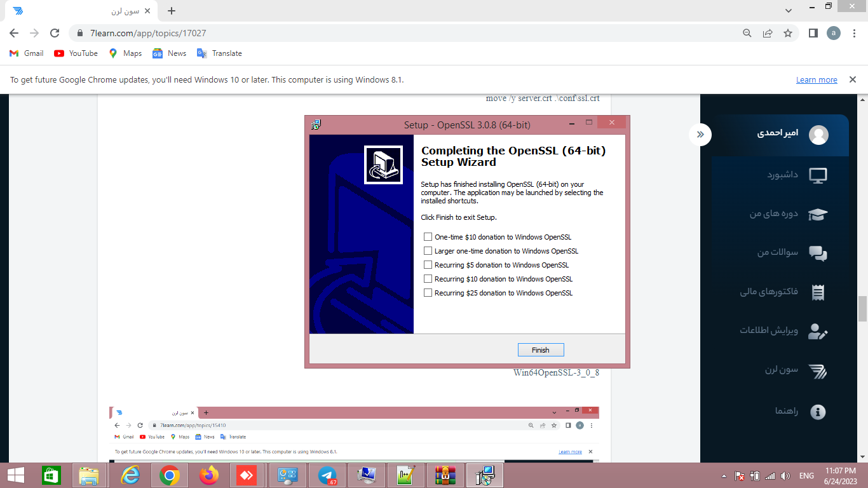
Task: Open Chrome three-dot menu
Action: click(x=853, y=33)
